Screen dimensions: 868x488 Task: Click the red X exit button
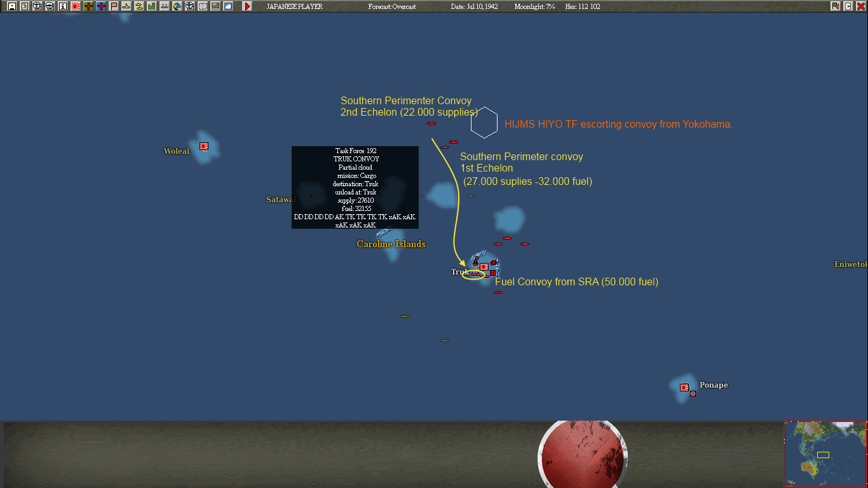(860, 6)
